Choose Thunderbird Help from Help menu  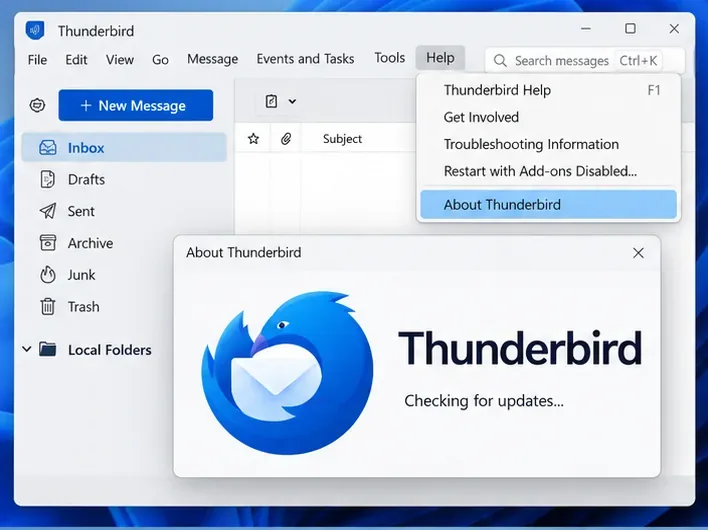549,90
